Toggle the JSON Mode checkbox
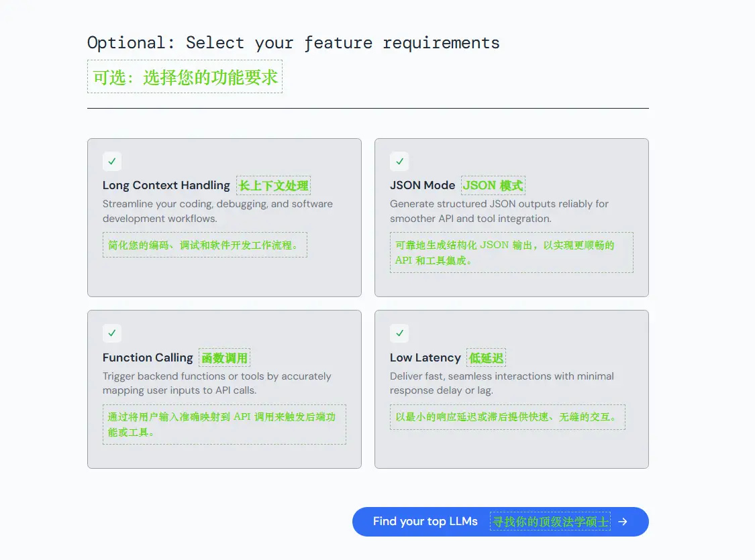 [x=399, y=162]
